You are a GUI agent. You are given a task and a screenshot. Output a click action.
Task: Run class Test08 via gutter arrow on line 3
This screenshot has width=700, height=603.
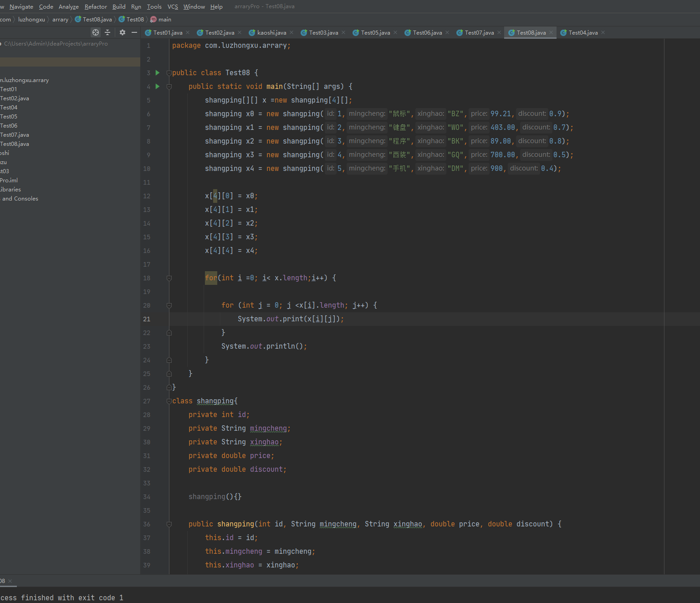coord(158,72)
